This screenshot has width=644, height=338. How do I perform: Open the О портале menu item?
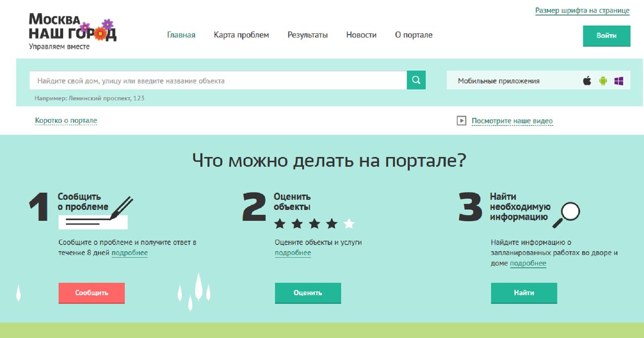pyautogui.click(x=413, y=35)
